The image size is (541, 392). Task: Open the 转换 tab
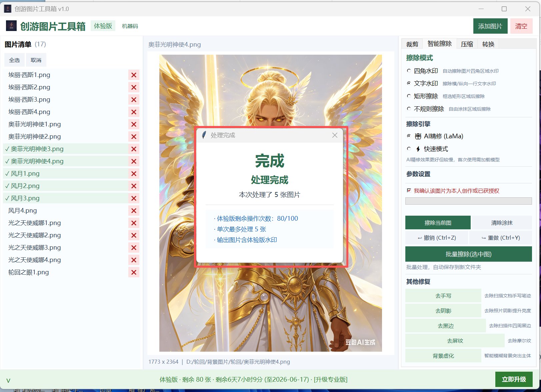(488, 44)
